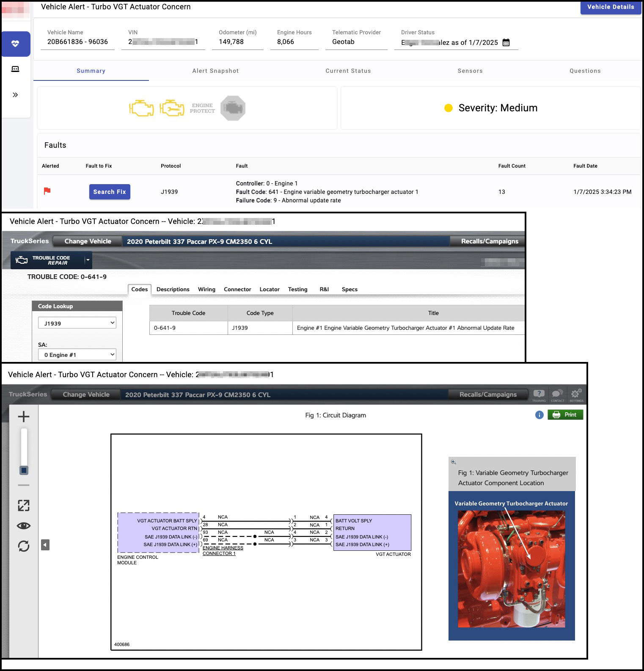Zoom out with the minus icon

tap(24, 485)
